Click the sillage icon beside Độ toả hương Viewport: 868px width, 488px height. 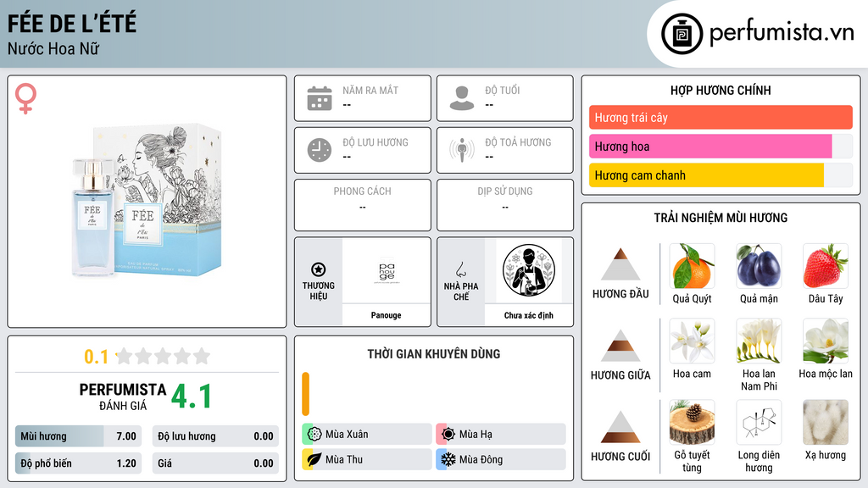click(x=462, y=150)
